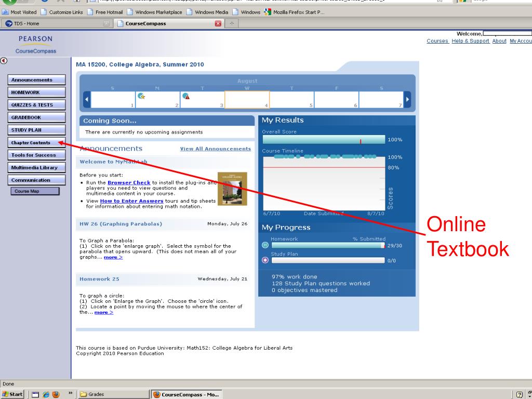This screenshot has height=399, width=532.
Task: Open Courses link in top header
Action: (x=437, y=41)
